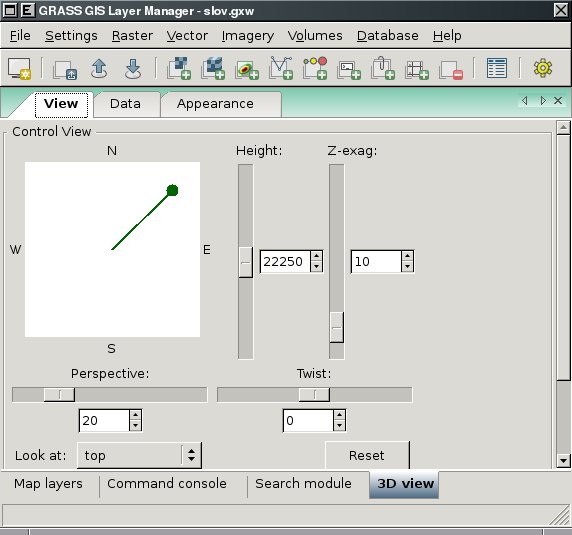
Task: Click the Twist slider handle
Action: [x=314, y=395]
